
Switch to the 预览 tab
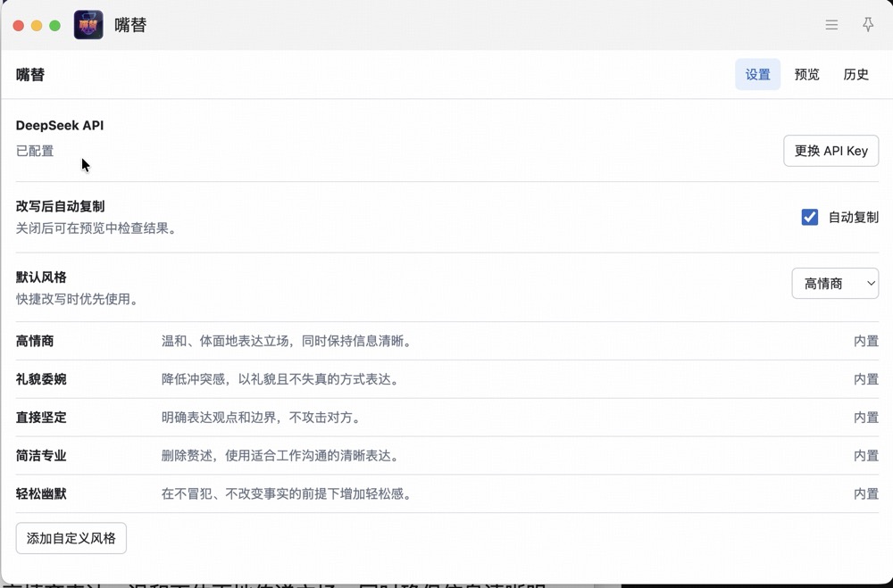coord(806,74)
